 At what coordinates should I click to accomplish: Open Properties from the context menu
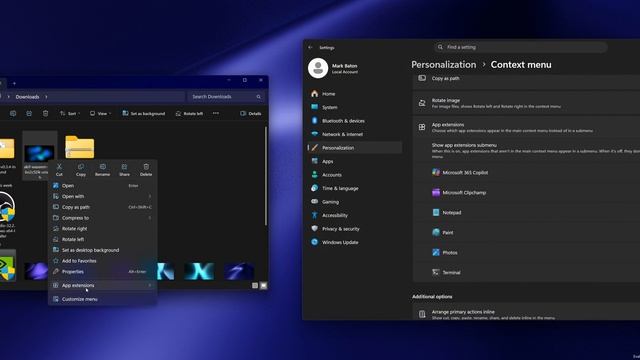(x=102, y=271)
